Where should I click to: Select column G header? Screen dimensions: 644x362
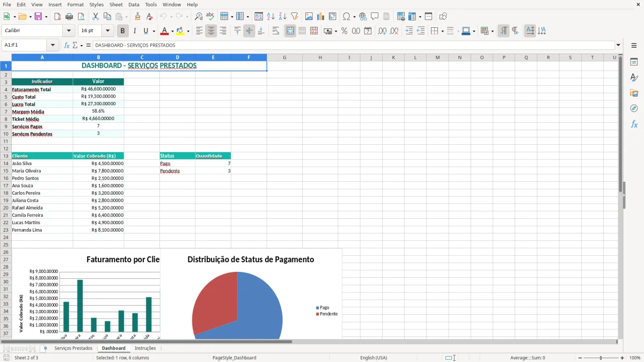coord(284,57)
